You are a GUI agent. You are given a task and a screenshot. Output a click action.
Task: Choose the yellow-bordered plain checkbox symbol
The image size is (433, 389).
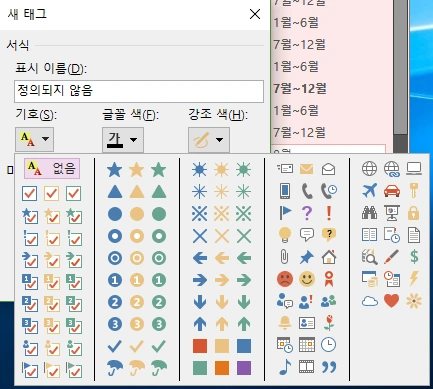[51, 193]
